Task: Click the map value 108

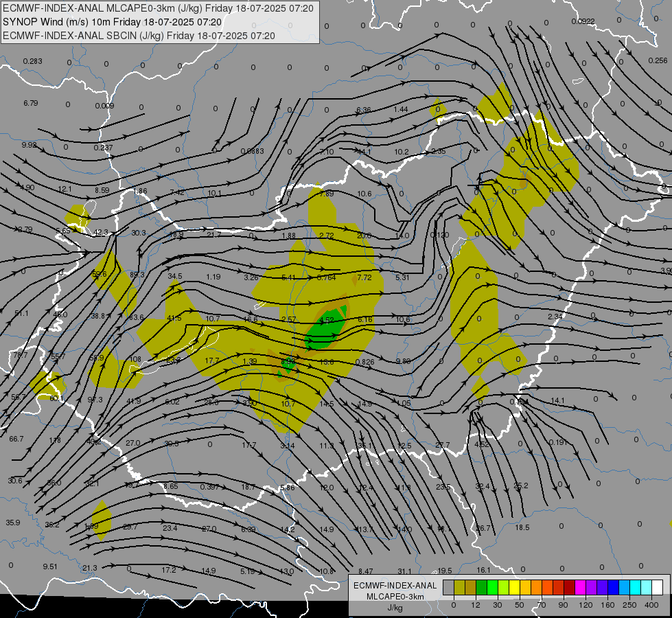Action: (135, 359)
